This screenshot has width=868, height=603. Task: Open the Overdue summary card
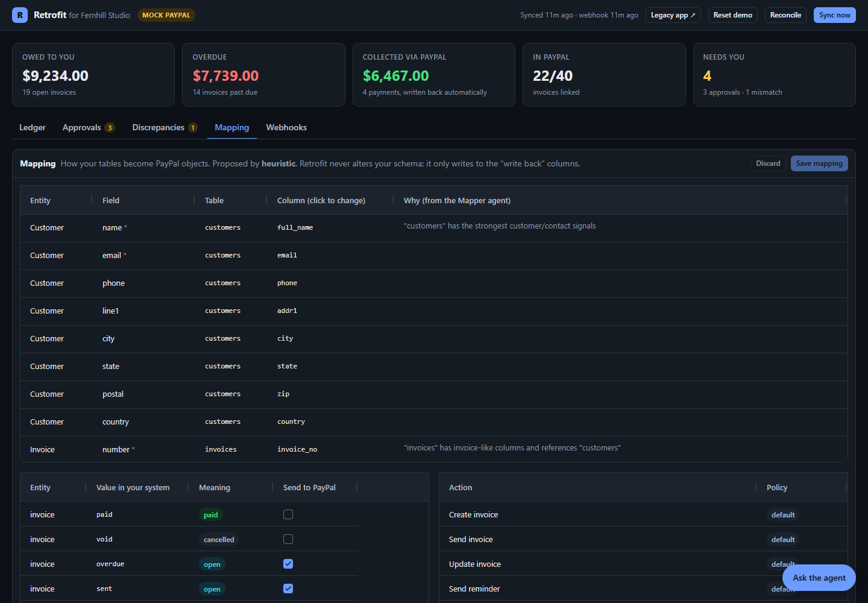click(263, 75)
